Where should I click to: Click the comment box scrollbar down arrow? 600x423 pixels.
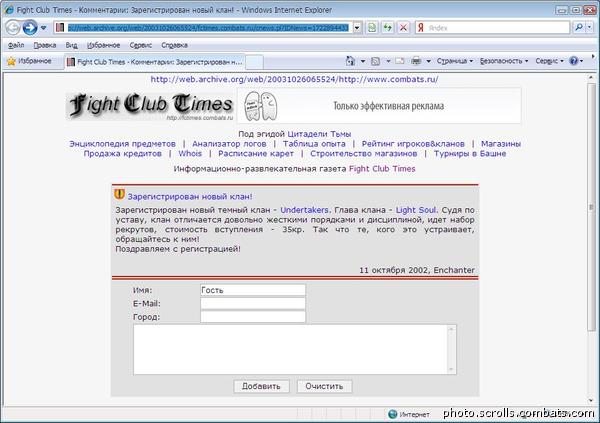click(451, 369)
